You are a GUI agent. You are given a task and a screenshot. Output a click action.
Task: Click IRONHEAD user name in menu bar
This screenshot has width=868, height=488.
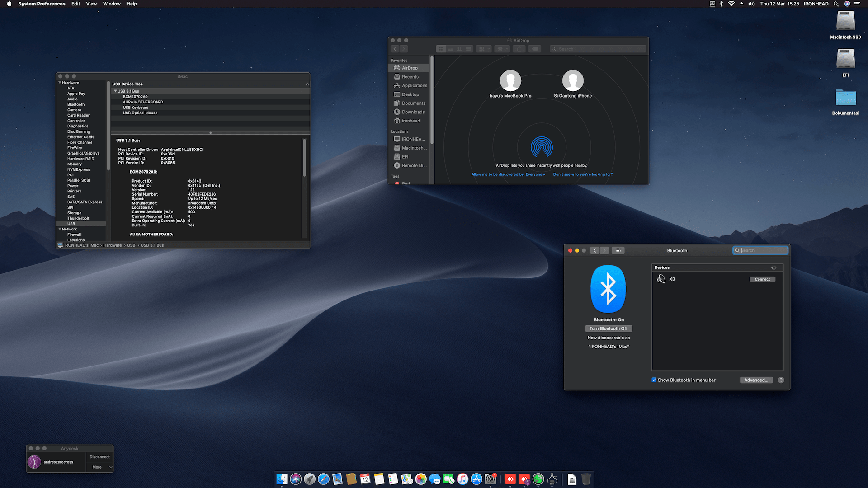click(816, 4)
